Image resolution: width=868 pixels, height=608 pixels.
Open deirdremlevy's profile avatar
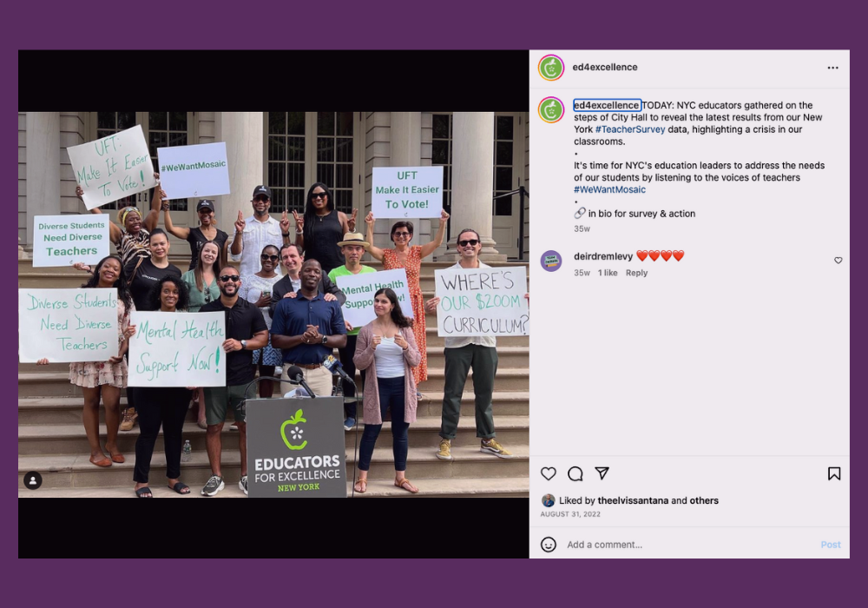551,261
